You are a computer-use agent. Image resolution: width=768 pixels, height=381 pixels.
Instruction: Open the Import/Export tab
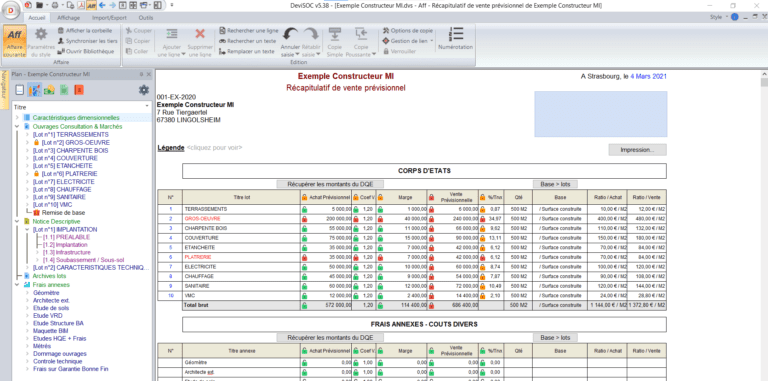(109, 18)
